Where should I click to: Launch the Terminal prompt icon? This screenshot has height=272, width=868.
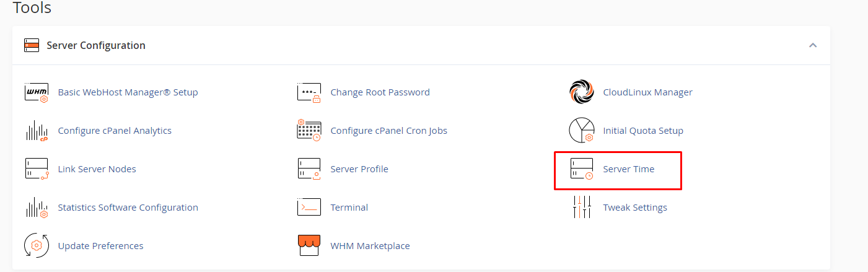pos(309,208)
